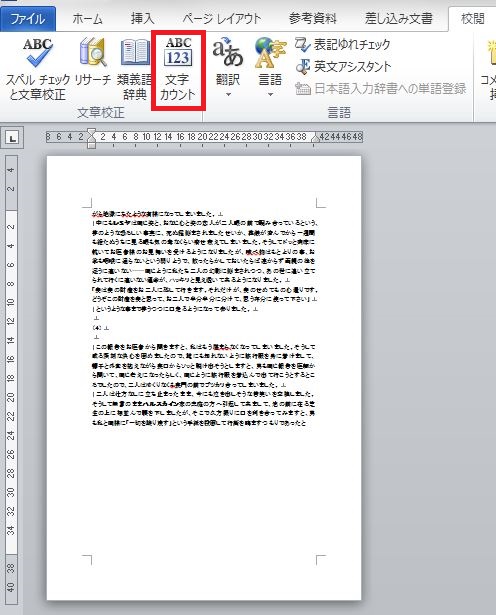Switch to the 参考資料 tab
This screenshot has height=615, width=496.
312,18
